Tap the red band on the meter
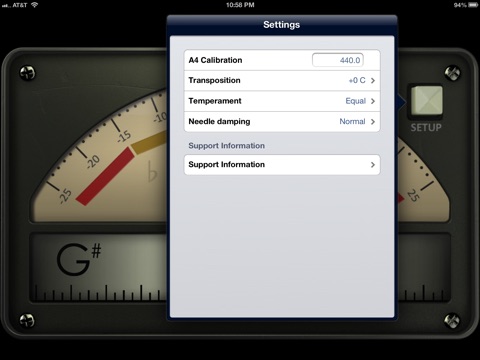480x360 pixels. (x=105, y=176)
